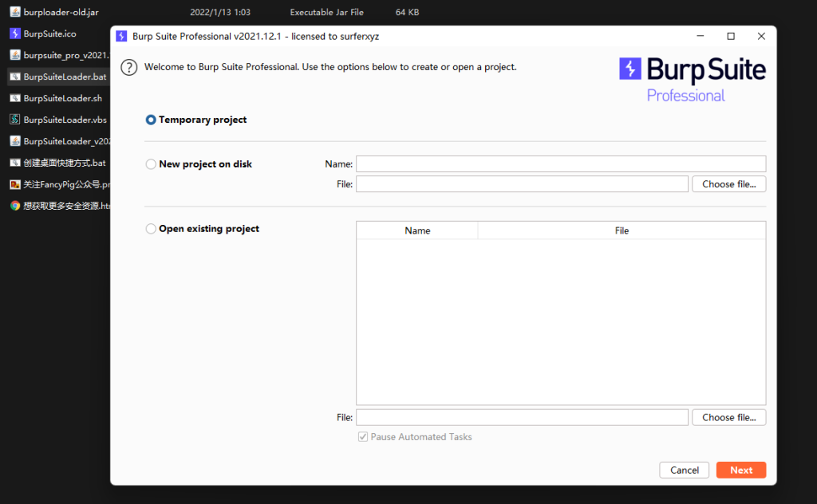
Task: Select the Open existing project option
Action: tap(151, 229)
